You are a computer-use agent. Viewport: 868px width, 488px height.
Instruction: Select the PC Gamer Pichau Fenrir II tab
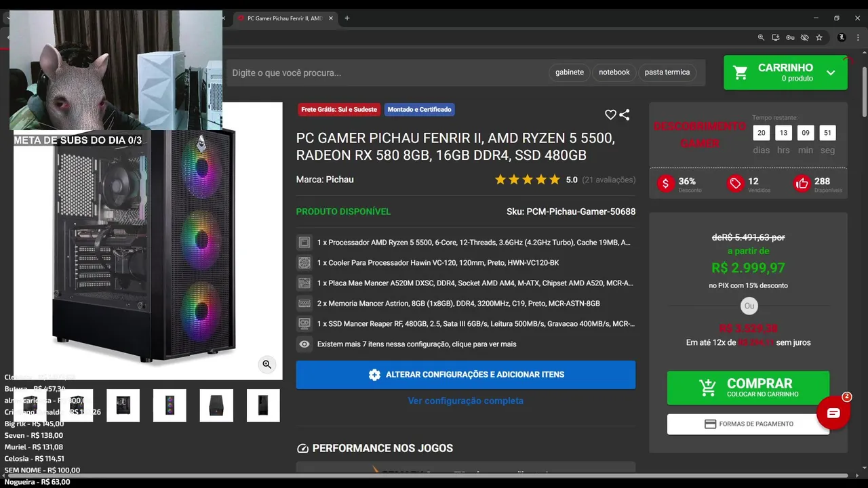pos(285,18)
